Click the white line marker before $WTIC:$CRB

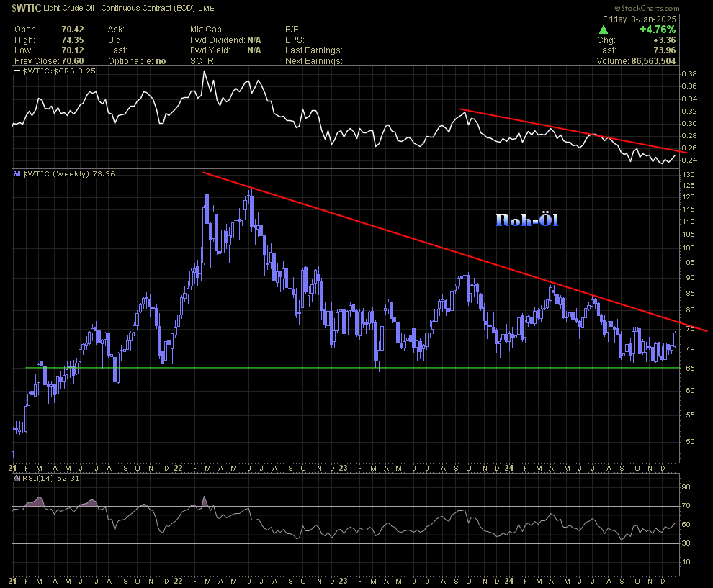pos(17,71)
